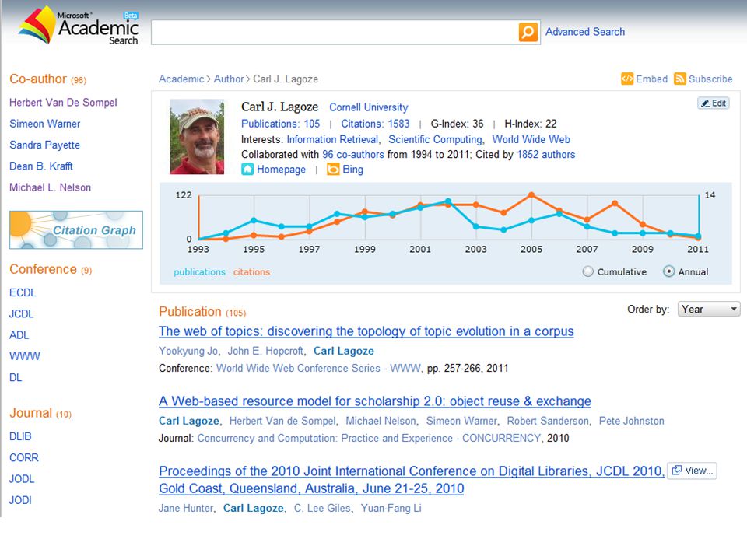Image resolution: width=747 pixels, height=560 pixels.
Task: Click the Author breadcrumb item
Action: 229,79
